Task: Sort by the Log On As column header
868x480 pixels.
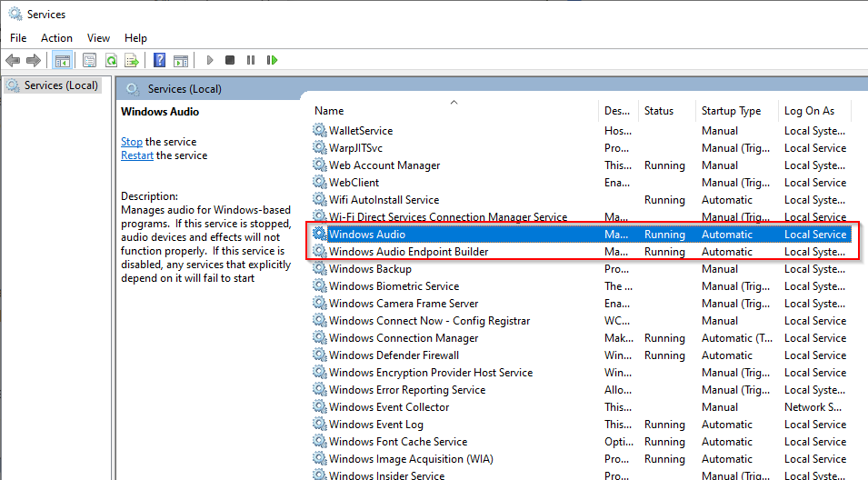Action: (x=809, y=111)
